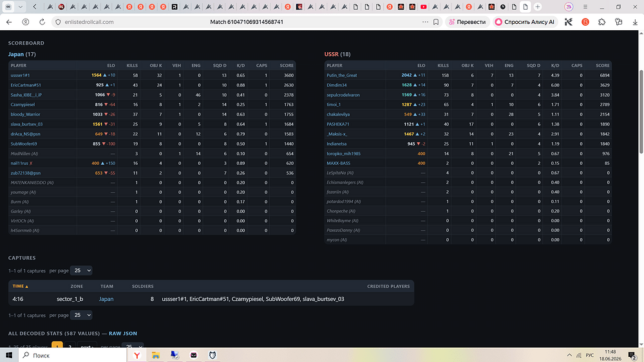The image size is (644, 362).
Task: Open the RAW JSON link
Action: (123, 333)
